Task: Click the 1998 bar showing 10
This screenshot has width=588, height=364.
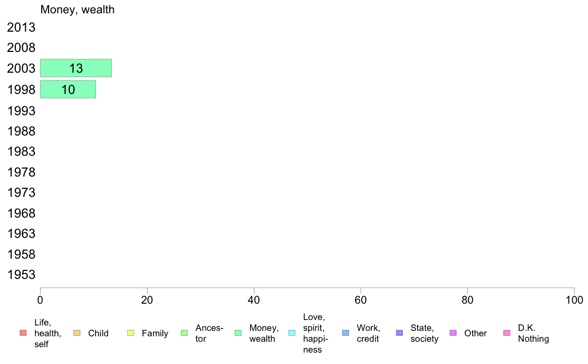Action: tap(68, 90)
